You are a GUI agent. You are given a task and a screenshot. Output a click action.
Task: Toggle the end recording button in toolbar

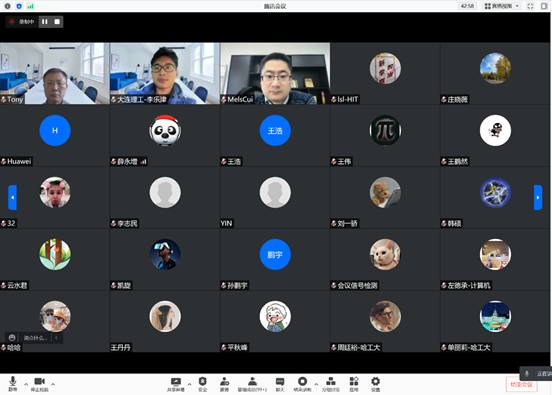[302, 384]
